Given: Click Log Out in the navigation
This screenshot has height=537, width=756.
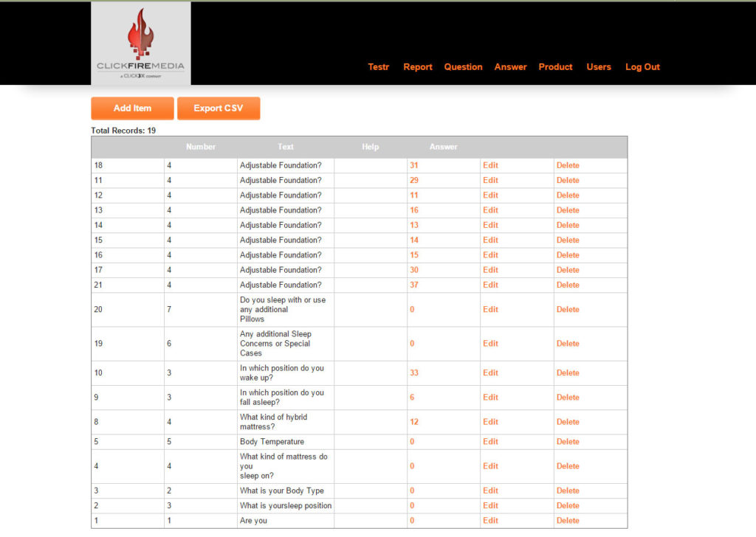Looking at the screenshot, I should (642, 67).
